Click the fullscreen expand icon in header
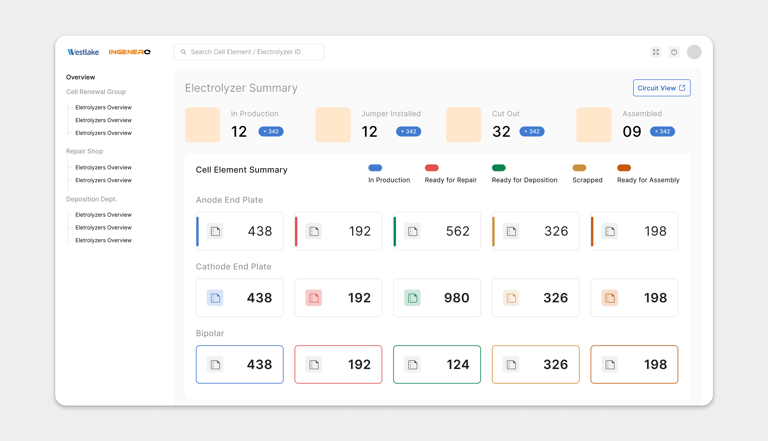768x441 pixels. (656, 52)
